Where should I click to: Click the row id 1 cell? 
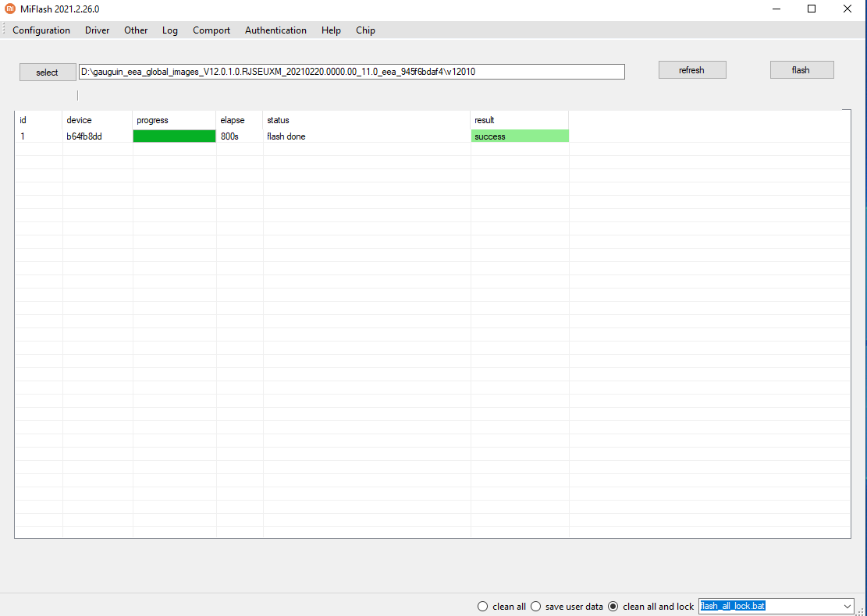39,136
